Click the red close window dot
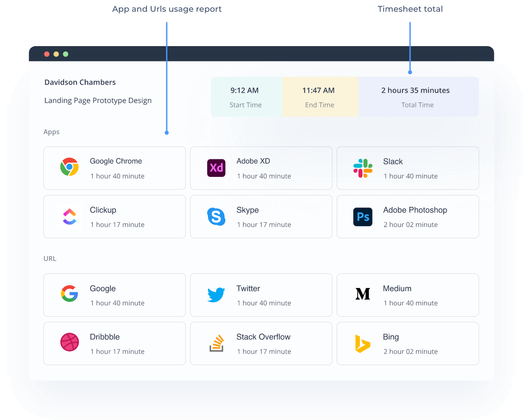This screenshot has height=420, width=523. coord(47,54)
